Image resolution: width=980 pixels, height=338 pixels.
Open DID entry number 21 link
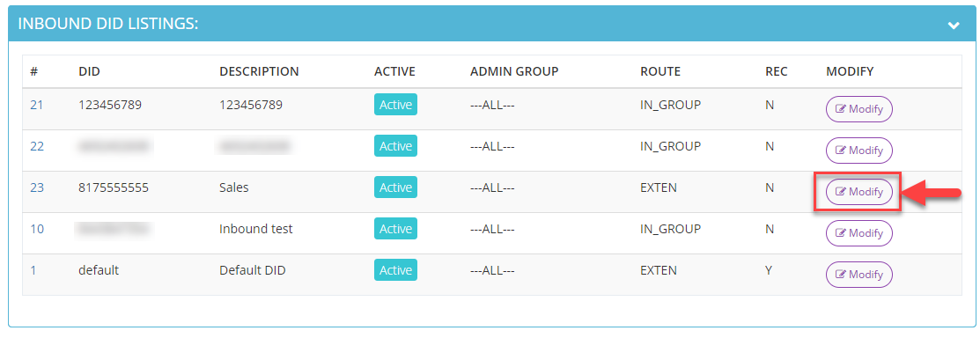pyautogui.click(x=36, y=105)
